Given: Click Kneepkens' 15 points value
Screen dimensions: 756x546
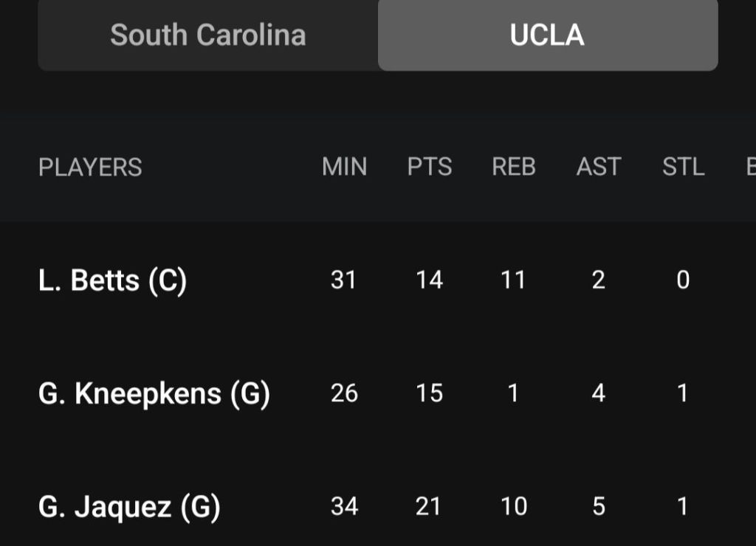Looking at the screenshot, I should tap(429, 393).
